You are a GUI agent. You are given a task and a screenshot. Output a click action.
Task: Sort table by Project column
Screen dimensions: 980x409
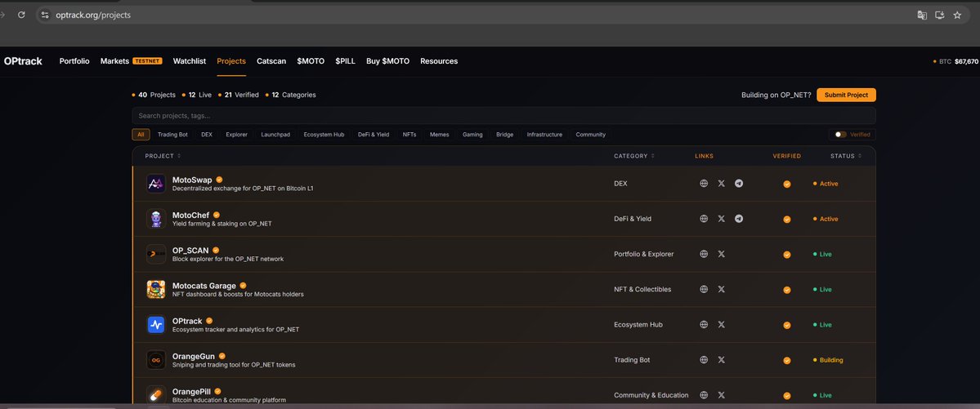[163, 156]
